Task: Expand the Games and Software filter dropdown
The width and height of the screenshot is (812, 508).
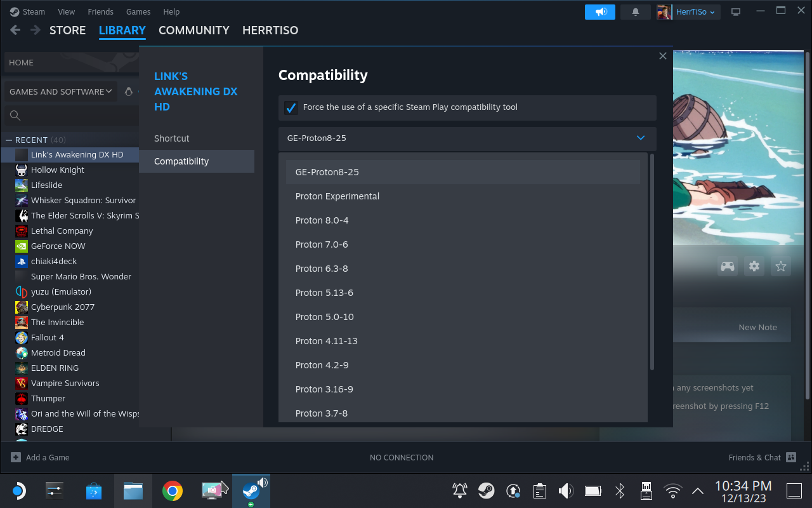Action: 61,91
